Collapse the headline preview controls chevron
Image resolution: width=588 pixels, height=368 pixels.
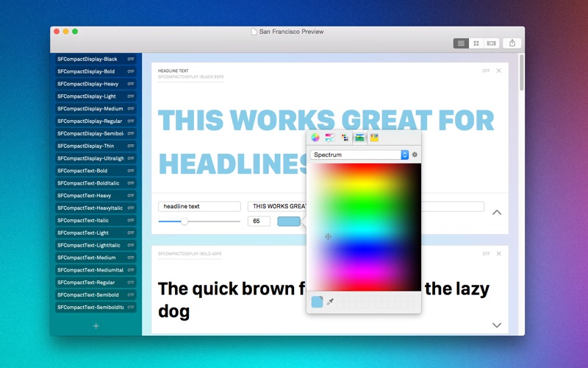(x=497, y=213)
